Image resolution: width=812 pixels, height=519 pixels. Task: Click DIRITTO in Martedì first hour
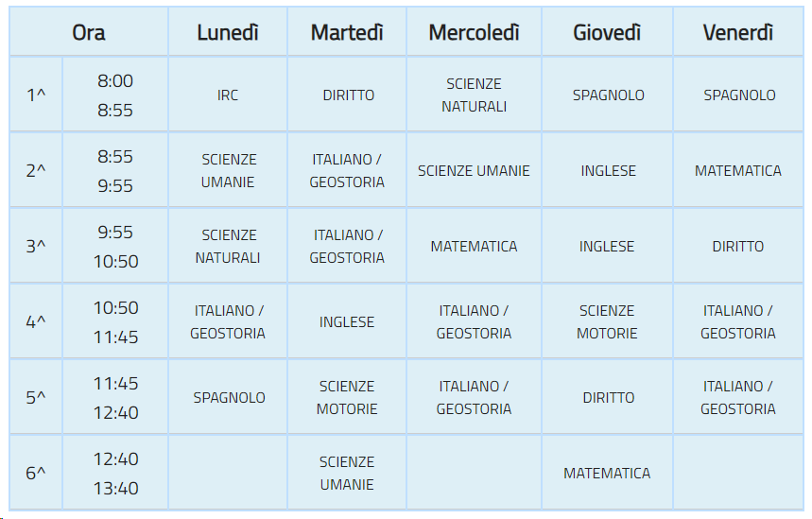coord(347,95)
